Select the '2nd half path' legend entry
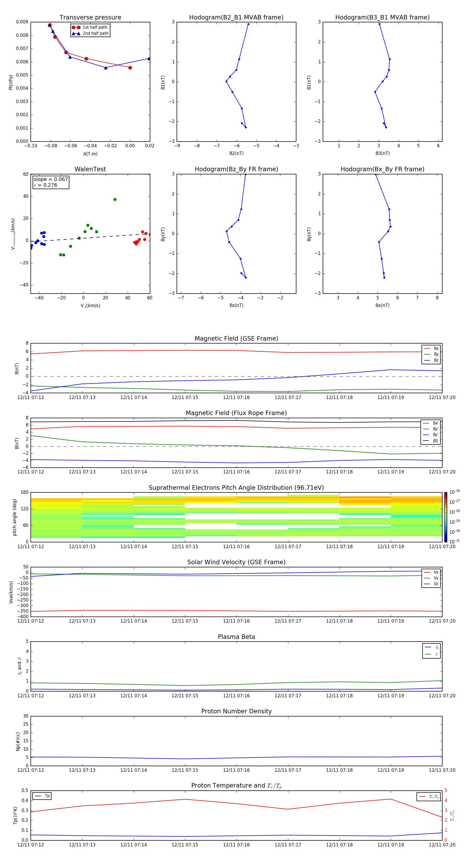The image size is (473, 868). pyautogui.click(x=90, y=33)
